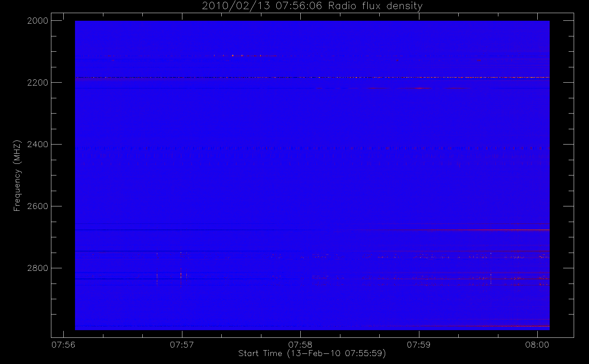
Task: Click the plot title 'Radio flux density'
Action: click(x=375, y=6)
